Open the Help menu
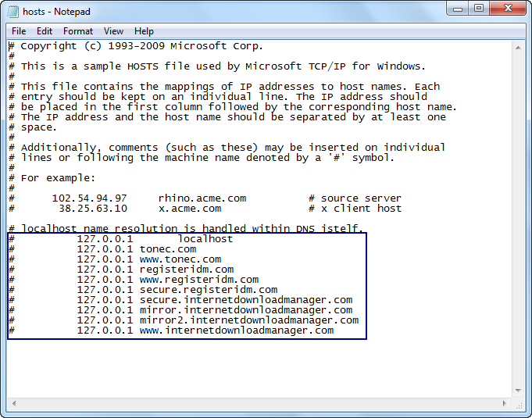This screenshot has width=532, height=418. tap(144, 31)
